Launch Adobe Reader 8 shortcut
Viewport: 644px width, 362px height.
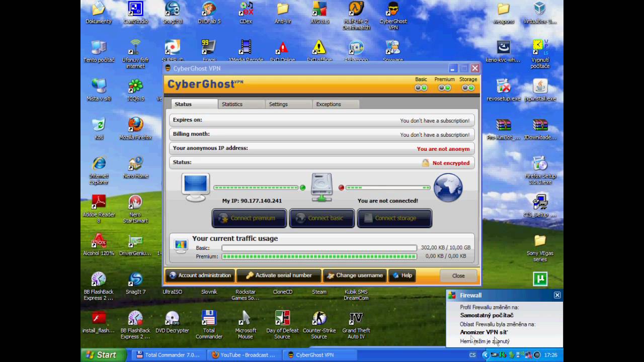click(x=99, y=209)
